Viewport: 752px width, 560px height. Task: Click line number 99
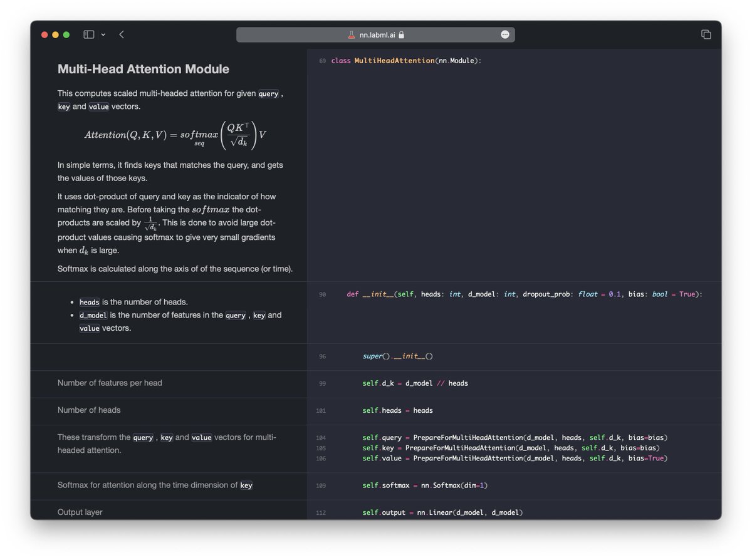[x=322, y=383]
